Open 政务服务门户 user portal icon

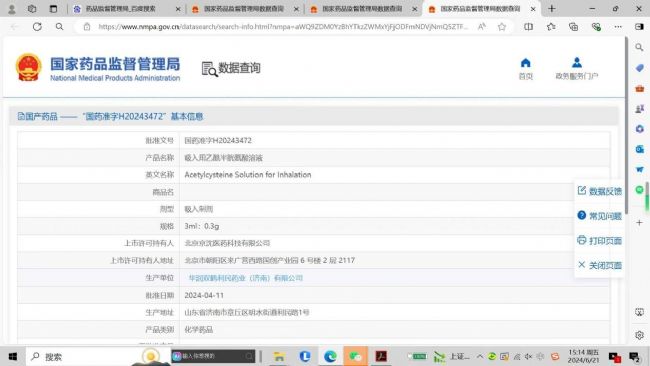point(577,63)
